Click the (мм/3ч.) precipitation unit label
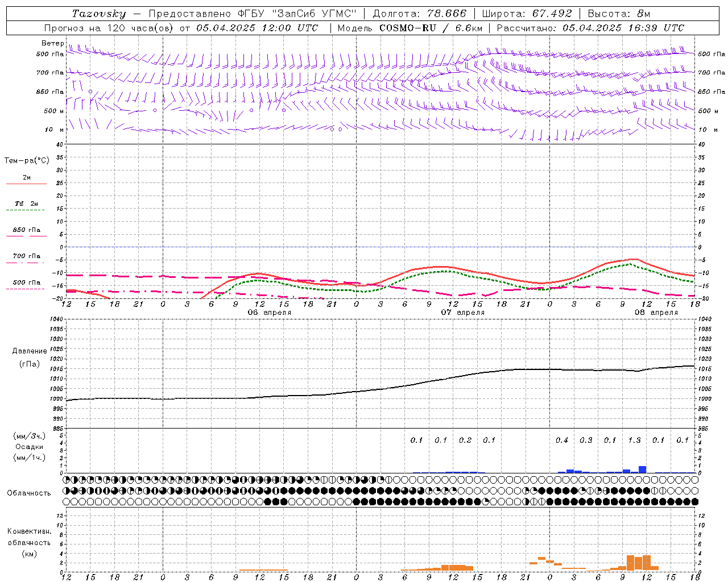The height and width of the screenshot is (582, 728). pos(30,436)
